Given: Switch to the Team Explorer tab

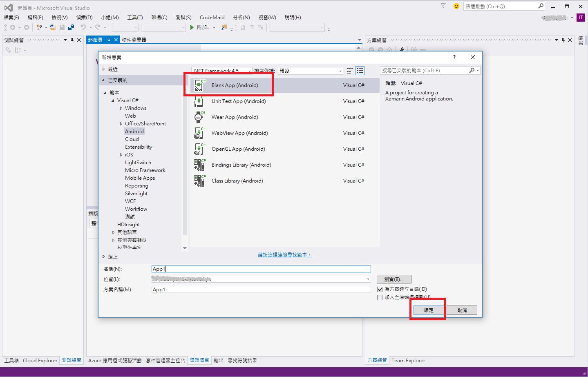Looking at the screenshot, I should pyautogui.click(x=408, y=360).
